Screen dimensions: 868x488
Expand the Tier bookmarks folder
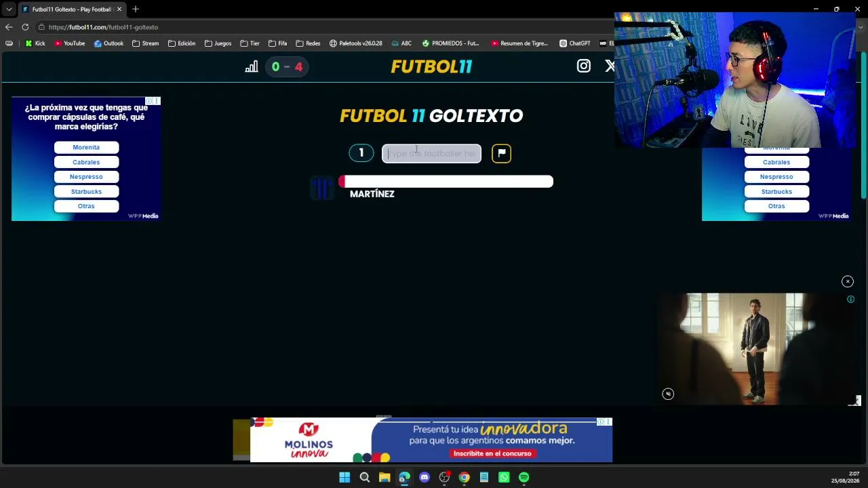(250, 43)
